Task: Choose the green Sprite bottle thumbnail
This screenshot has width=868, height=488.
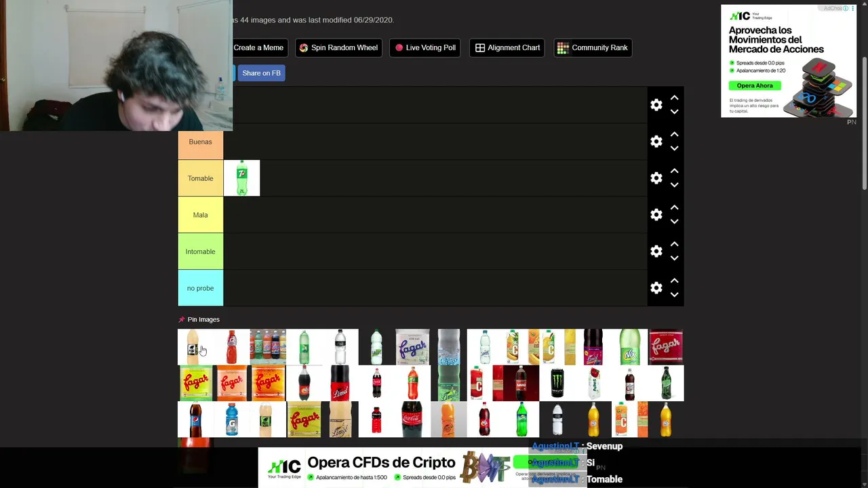Action: [521, 420]
